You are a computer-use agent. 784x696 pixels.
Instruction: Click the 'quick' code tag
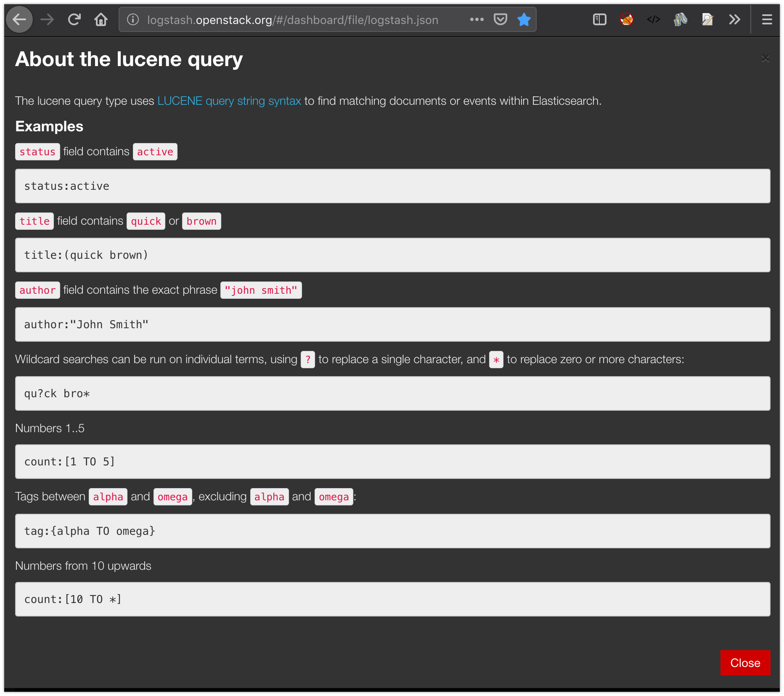pyautogui.click(x=146, y=221)
